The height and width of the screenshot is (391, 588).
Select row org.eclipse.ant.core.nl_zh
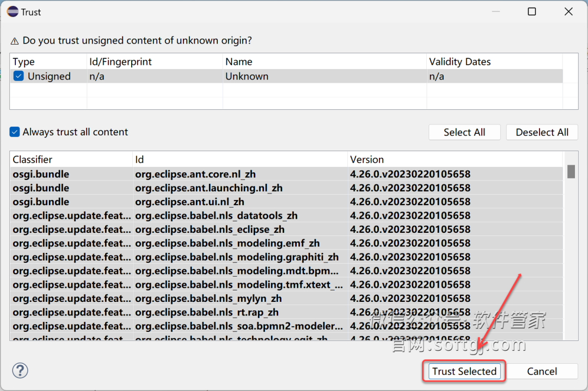(x=286, y=174)
